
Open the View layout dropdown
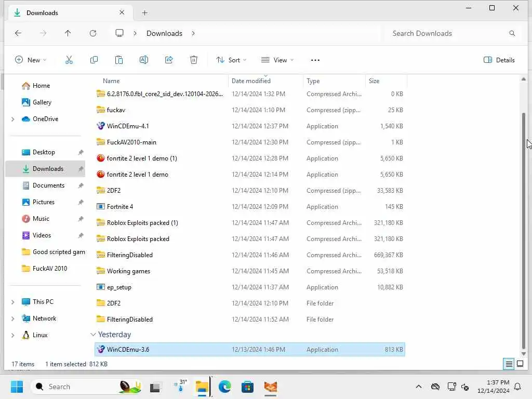click(277, 60)
